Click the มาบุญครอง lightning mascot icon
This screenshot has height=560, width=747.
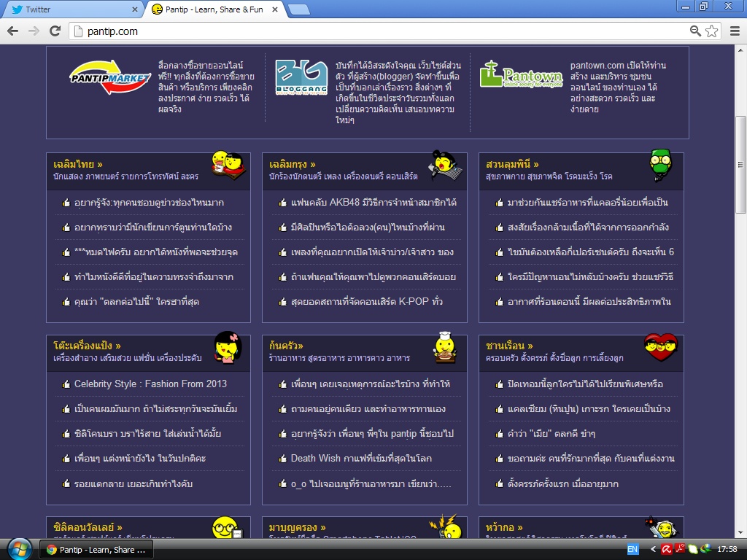pyautogui.click(x=446, y=526)
